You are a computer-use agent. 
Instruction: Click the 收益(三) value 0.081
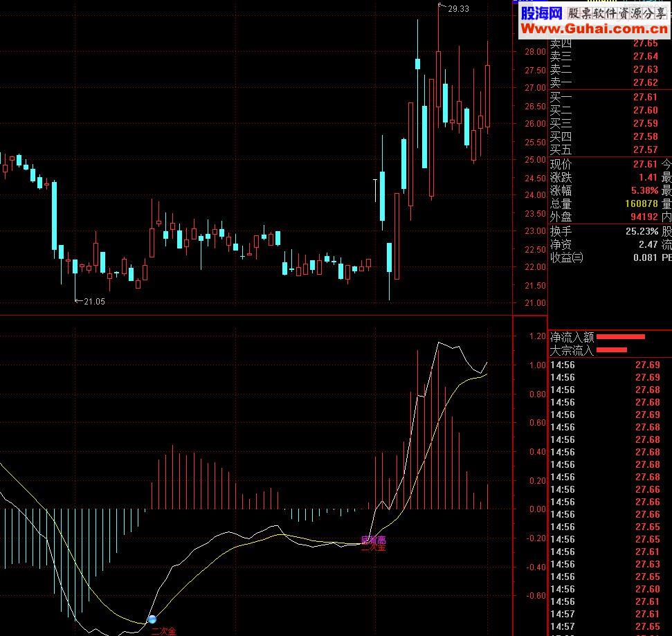coord(646,257)
